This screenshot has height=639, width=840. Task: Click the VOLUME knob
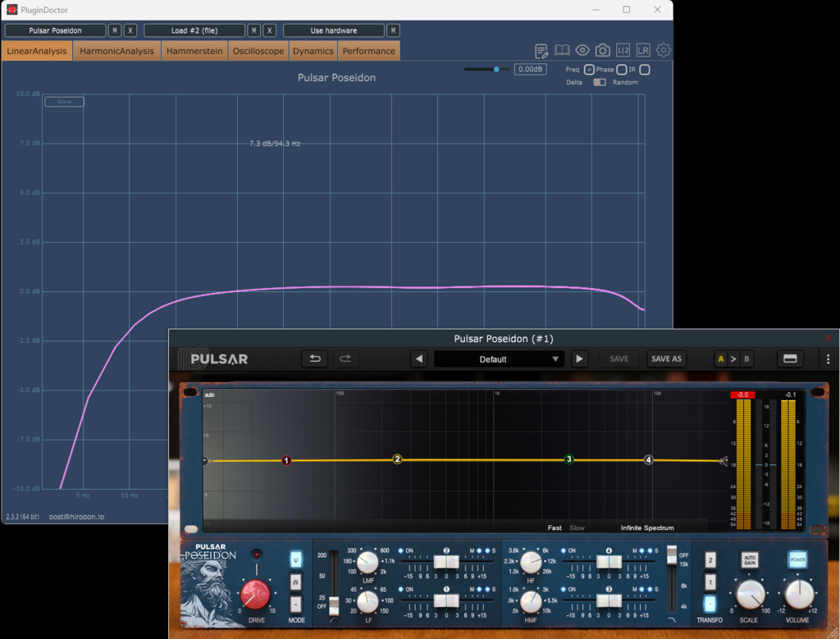point(799,595)
